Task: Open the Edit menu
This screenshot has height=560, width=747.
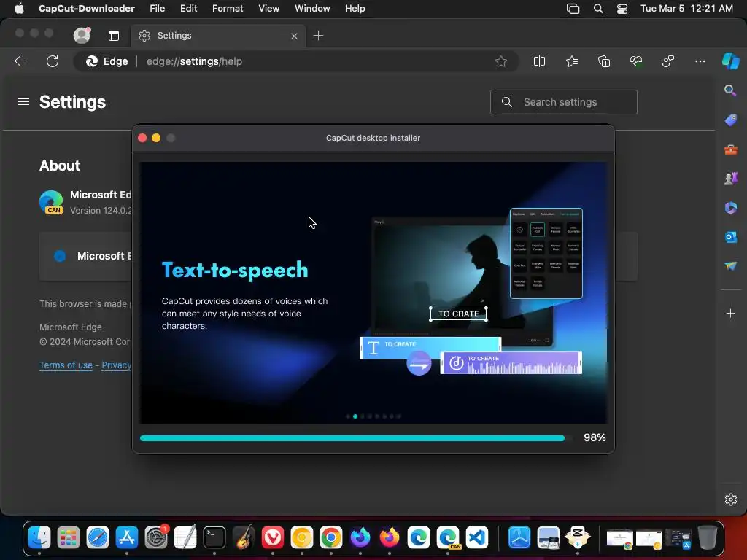Action: 189,9
